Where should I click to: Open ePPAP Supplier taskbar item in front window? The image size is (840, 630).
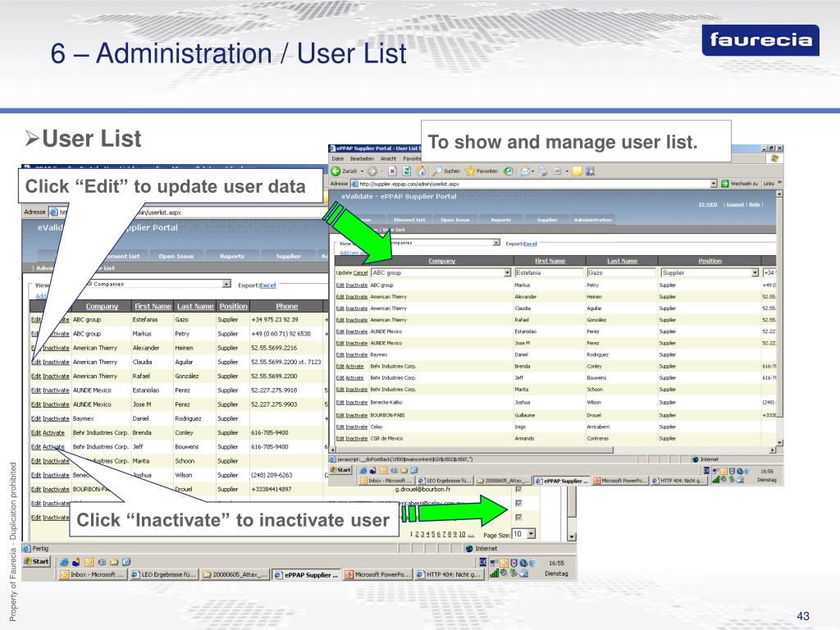(562, 481)
